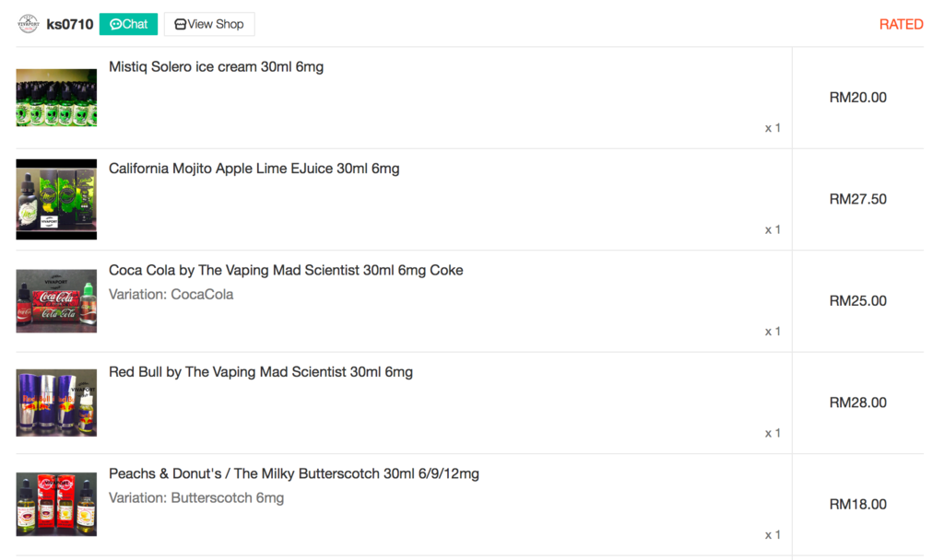Viewport: 944px width, 560px height.
Task: Click Red Bull by Vaping Mad Scientist title
Action: pyautogui.click(x=261, y=372)
